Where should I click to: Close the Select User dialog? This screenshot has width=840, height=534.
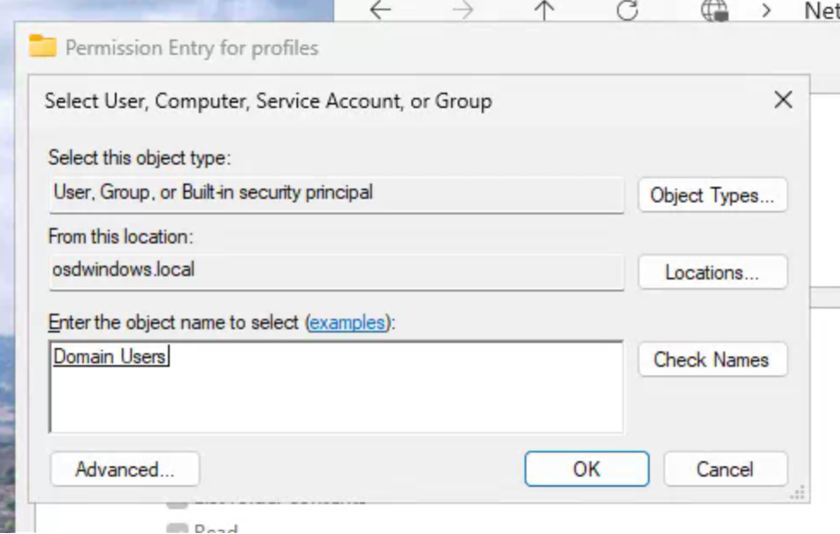783,99
